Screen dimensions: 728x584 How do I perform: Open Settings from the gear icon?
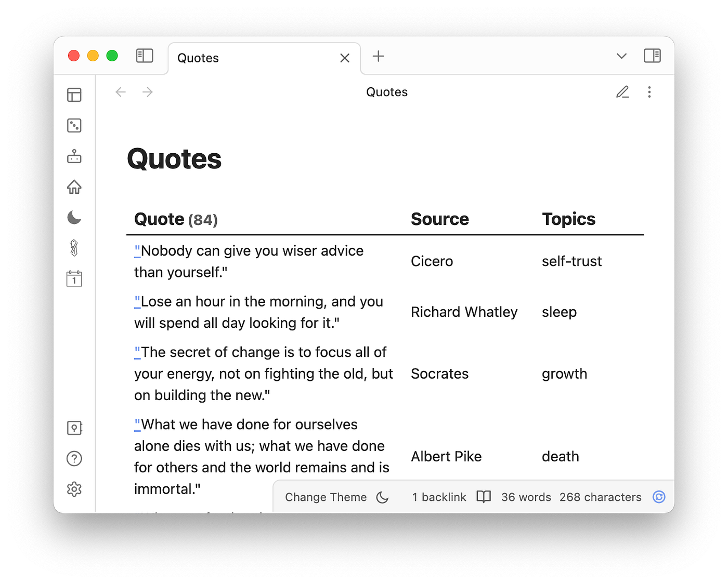tap(74, 489)
